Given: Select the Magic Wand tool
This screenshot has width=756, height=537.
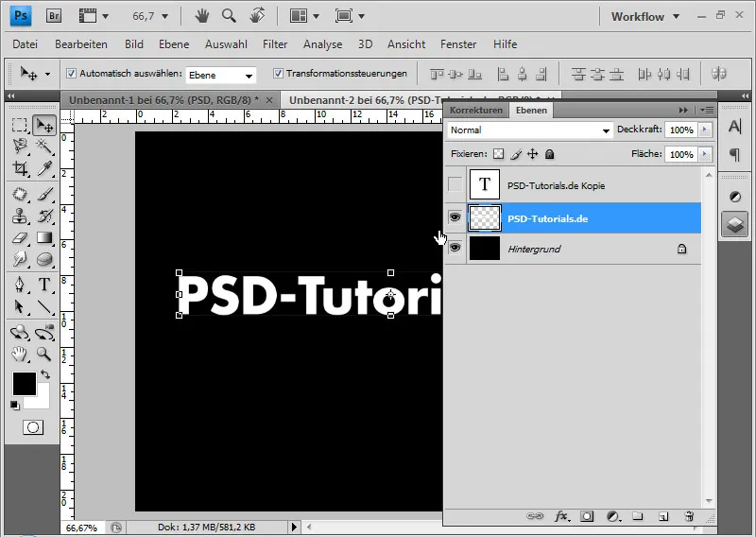Looking at the screenshot, I should [x=44, y=147].
